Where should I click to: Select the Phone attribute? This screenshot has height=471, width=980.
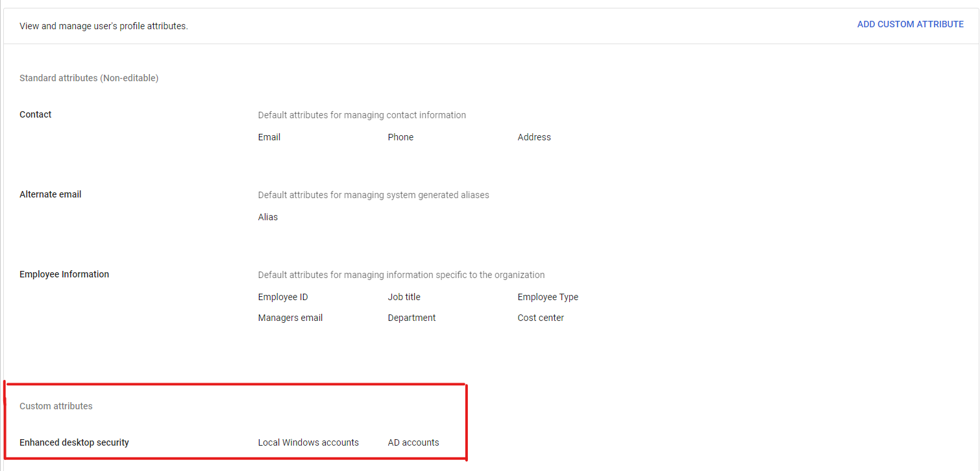point(400,137)
